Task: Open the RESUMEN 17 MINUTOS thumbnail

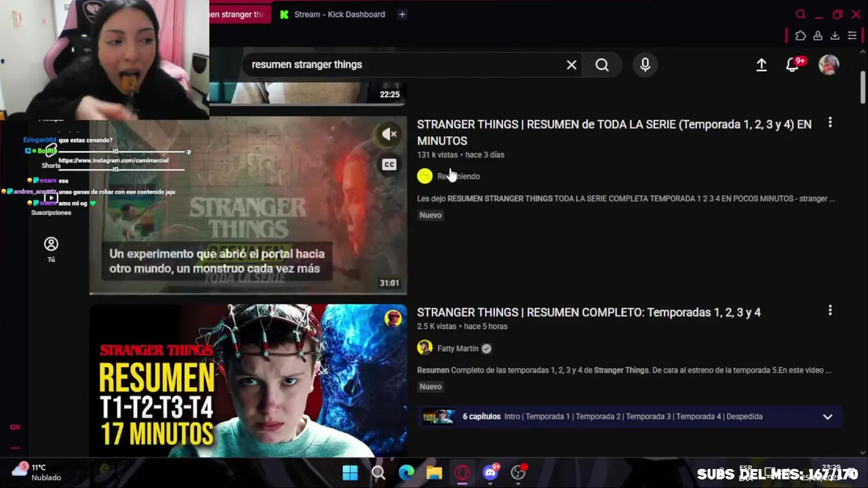Action: (x=248, y=380)
